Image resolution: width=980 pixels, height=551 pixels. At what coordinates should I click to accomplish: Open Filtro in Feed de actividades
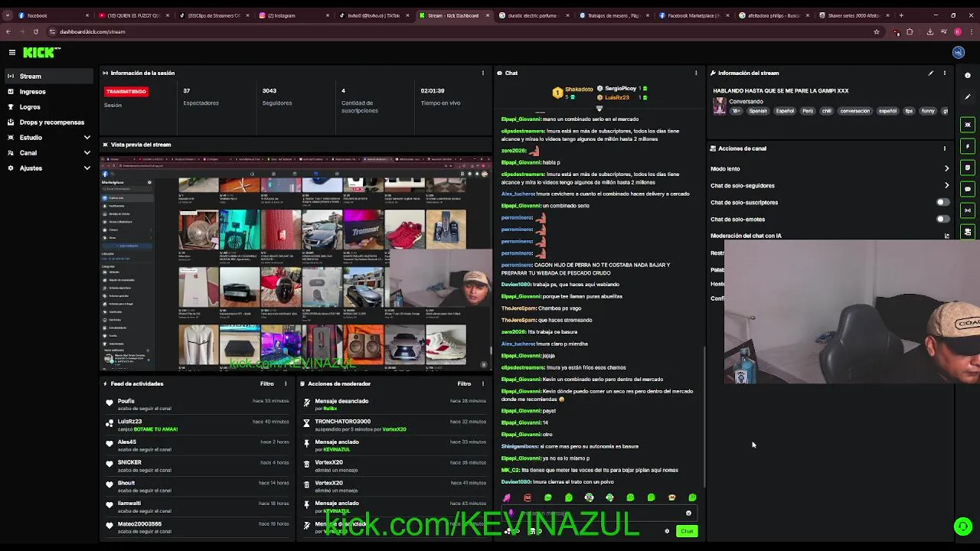[266, 383]
